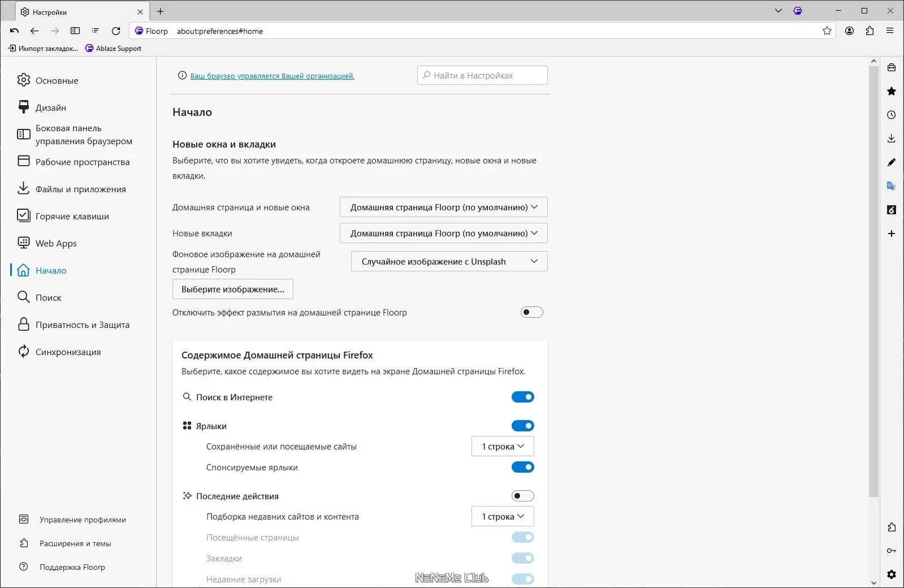Screen dimensions: 904x588
Task: Go to Приватность и Защита settings
Action: tap(74, 325)
